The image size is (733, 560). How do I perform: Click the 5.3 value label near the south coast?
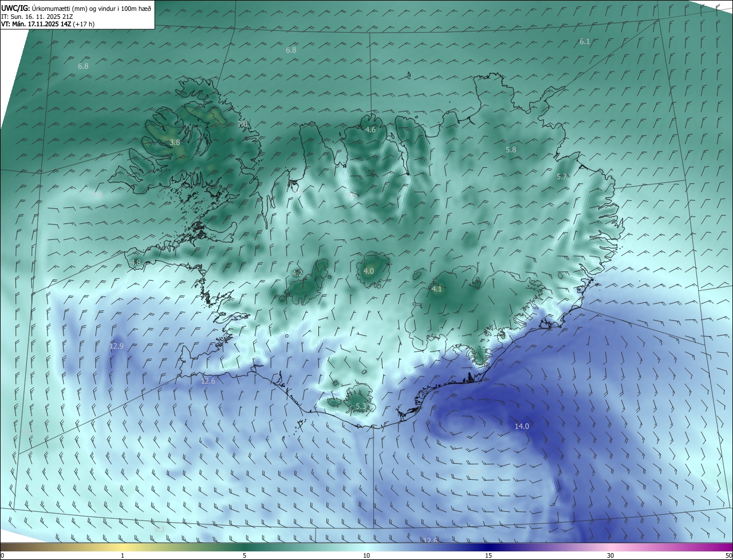coord(361,406)
